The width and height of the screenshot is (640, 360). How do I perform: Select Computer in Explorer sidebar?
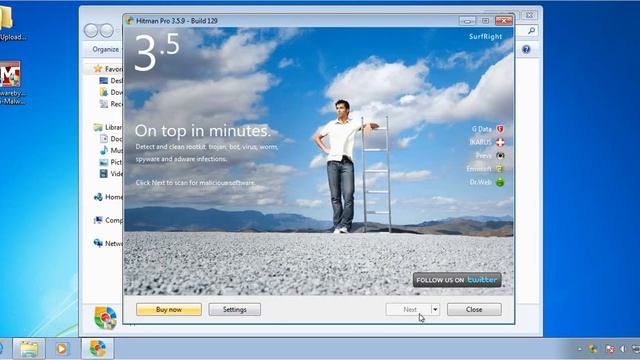click(x=108, y=220)
